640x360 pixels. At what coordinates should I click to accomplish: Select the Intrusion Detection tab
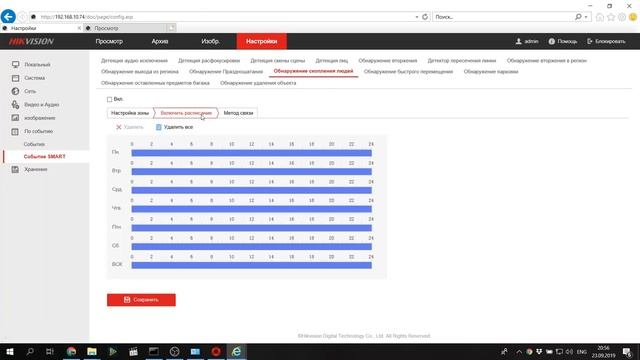click(x=388, y=60)
